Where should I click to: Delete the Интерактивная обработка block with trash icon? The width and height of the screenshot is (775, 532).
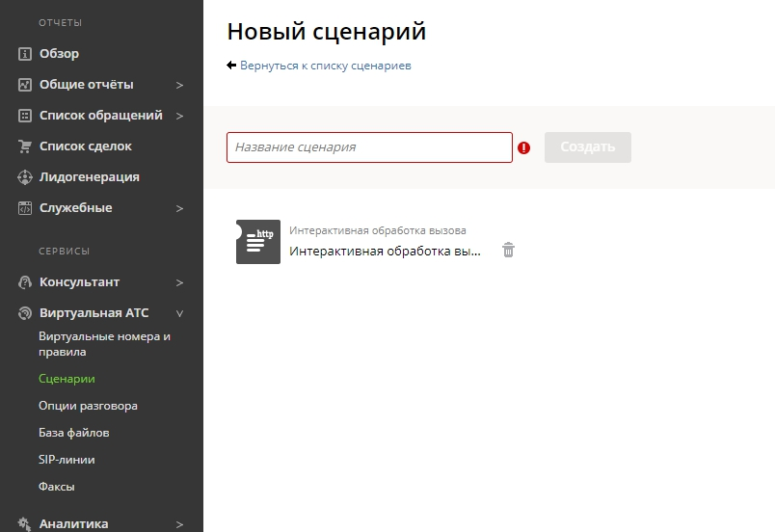tap(509, 250)
